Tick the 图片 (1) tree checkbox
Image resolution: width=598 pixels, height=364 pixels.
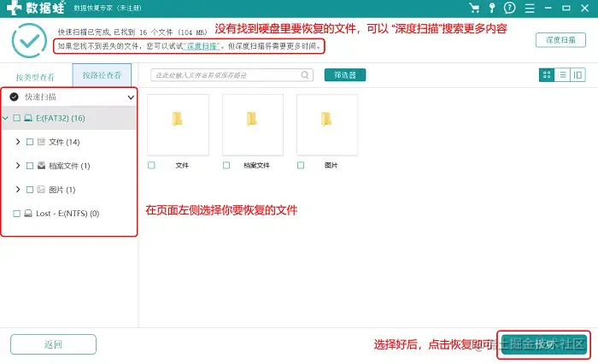(30, 189)
